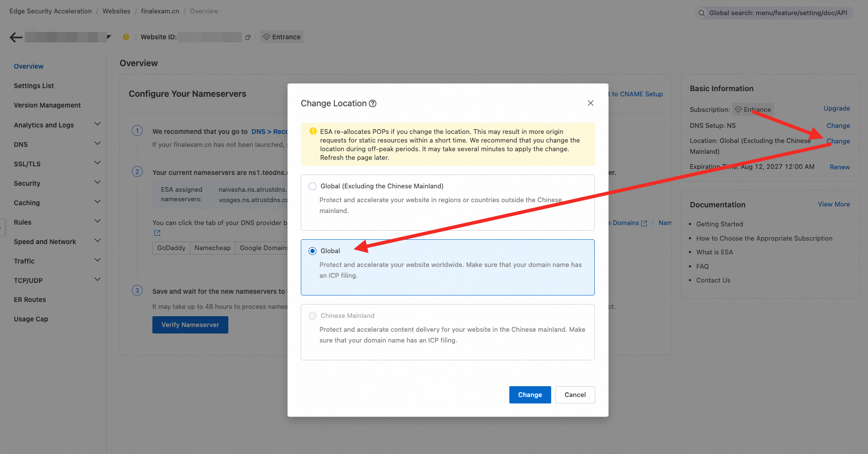This screenshot has height=454, width=868.
Task: Switch to the GoDaddy tab
Action: [171, 248]
